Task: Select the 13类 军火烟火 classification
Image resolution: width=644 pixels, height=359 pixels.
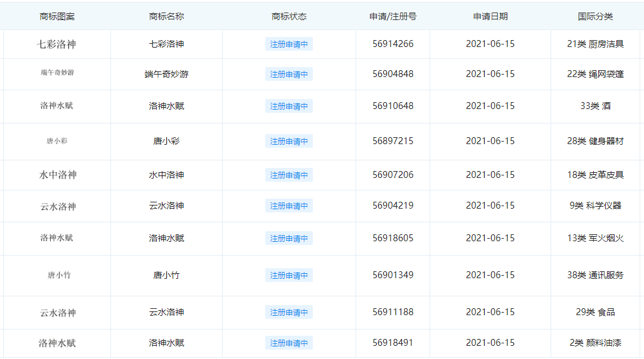Action: pos(595,238)
